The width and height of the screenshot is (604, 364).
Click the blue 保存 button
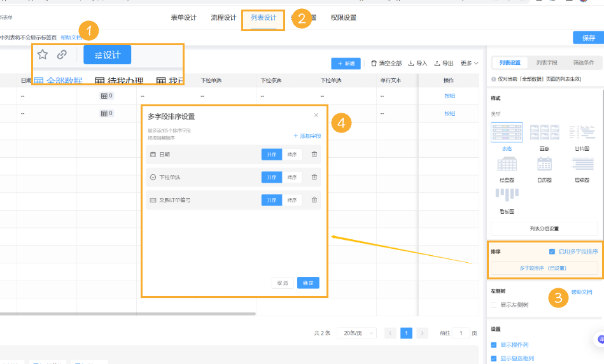tap(588, 38)
